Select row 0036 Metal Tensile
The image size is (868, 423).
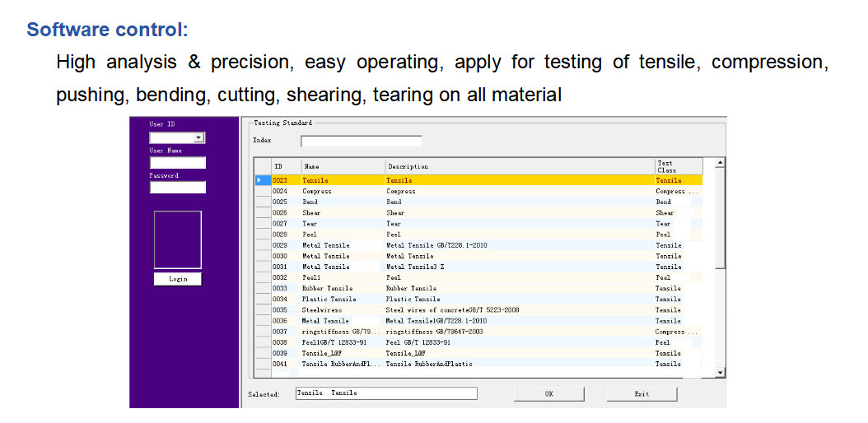point(478,321)
